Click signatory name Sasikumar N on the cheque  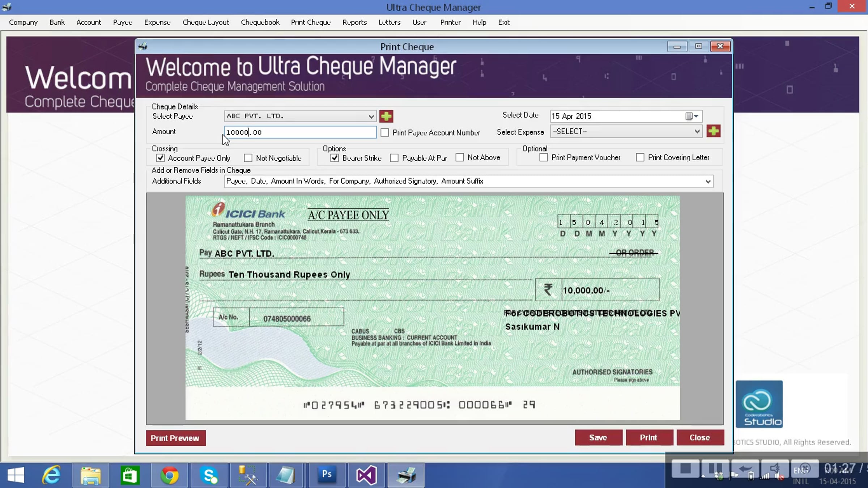[532, 327]
